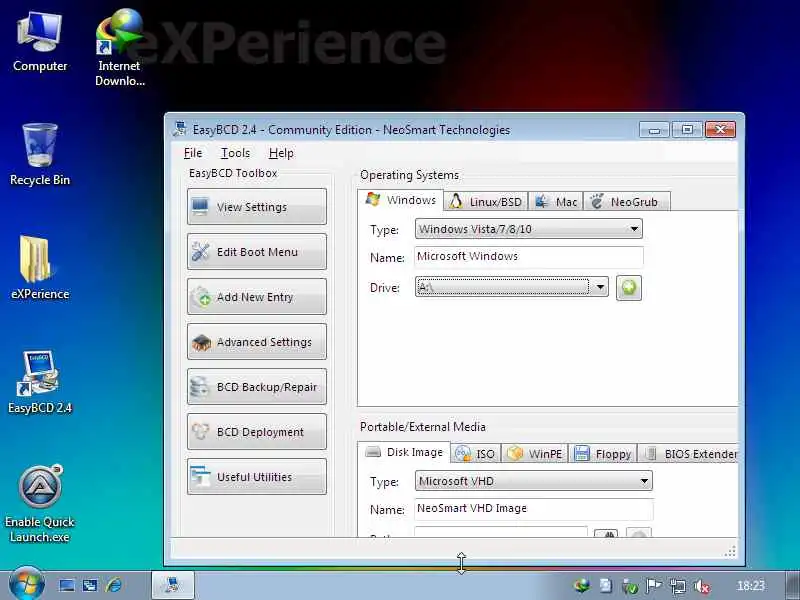Click the green add-entry button beside Drive
The height and width of the screenshot is (600, 800).
coord(629,288)
